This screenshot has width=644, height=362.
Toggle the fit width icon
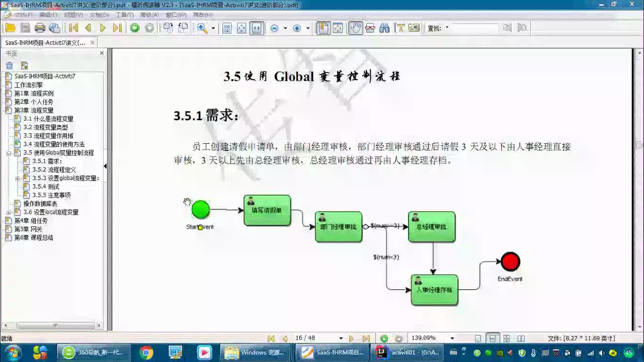pos(257,28)
